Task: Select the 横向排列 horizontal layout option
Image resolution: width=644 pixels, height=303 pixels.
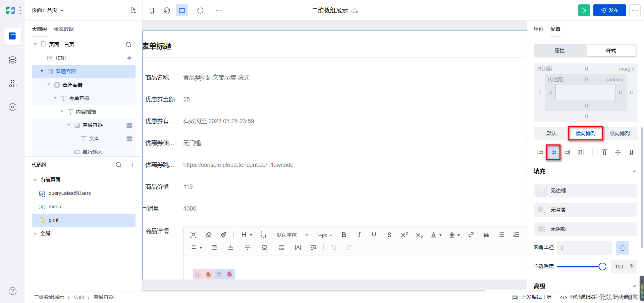Action: [586, 134]
